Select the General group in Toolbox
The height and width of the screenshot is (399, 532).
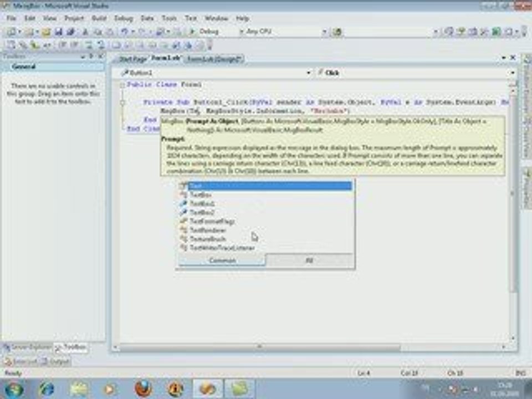tap(53, 67)
